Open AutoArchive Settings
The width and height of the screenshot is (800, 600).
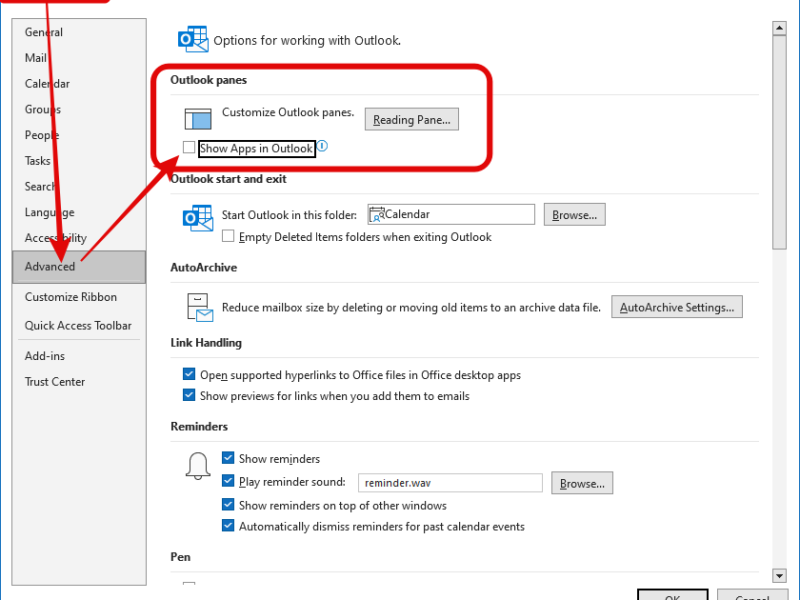[x=677, y=307]
